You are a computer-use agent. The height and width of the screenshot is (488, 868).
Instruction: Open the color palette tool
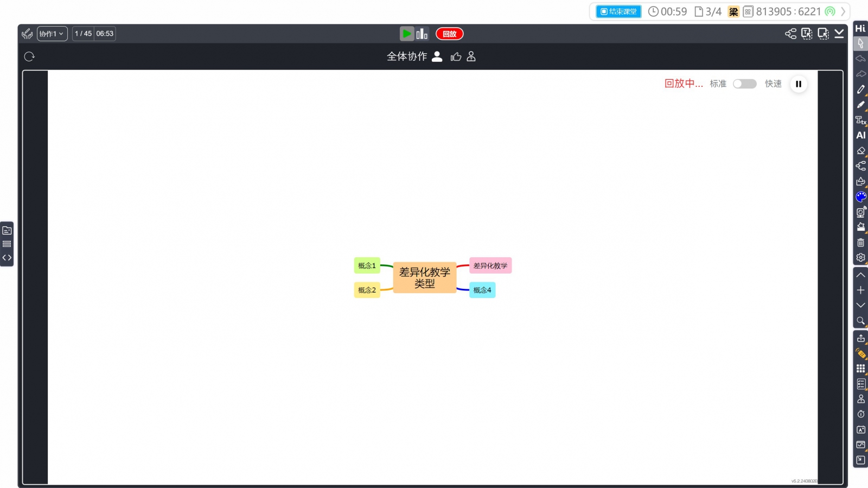coord(860,197)
